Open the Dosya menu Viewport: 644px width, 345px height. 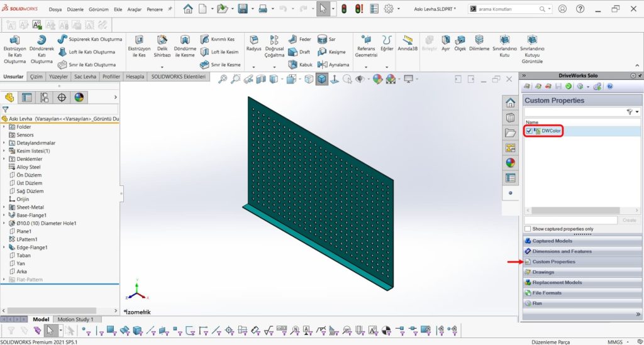point(55,9)
